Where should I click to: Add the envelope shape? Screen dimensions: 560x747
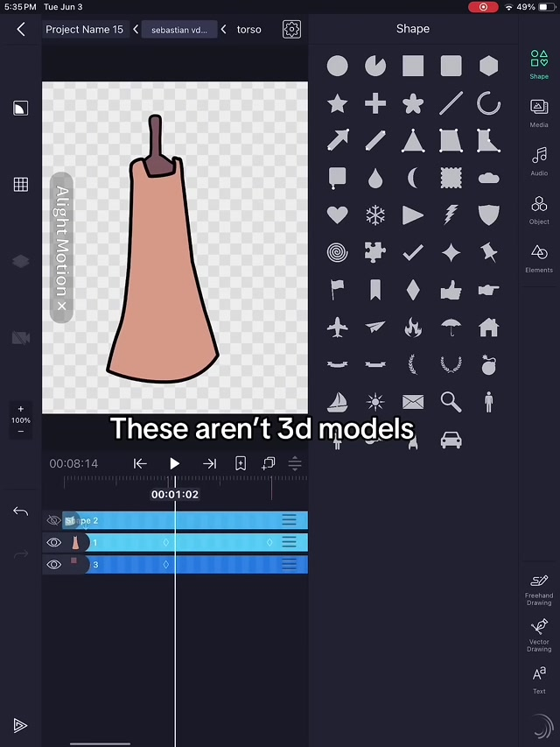[413, 403]
